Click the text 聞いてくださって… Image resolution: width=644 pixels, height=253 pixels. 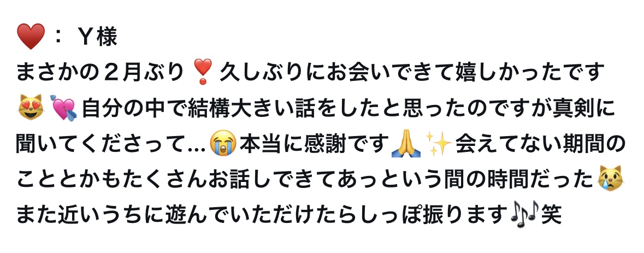pyautogui.click(x=111, y=144)
